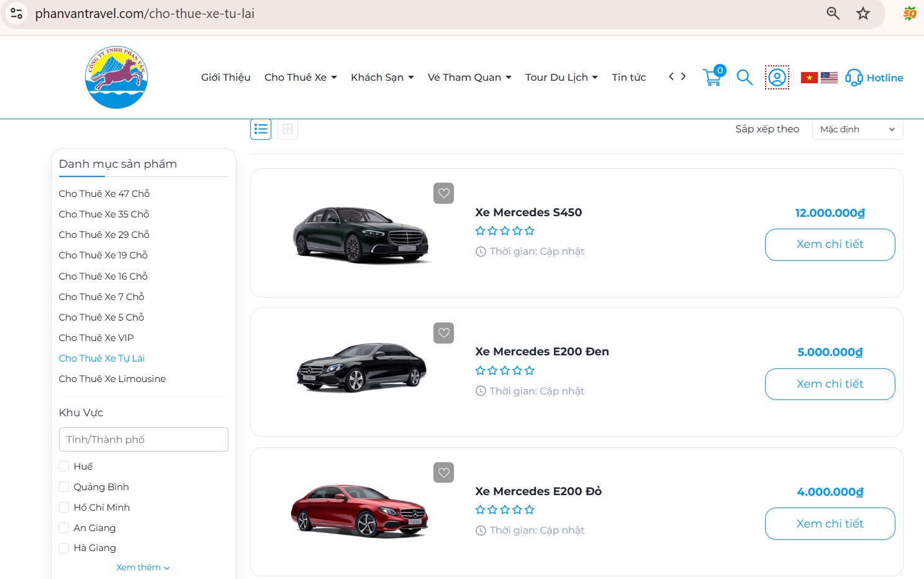The image size is (924, 579).
Task: Click the Phan Van company logo
Action: tap(116, 77)
